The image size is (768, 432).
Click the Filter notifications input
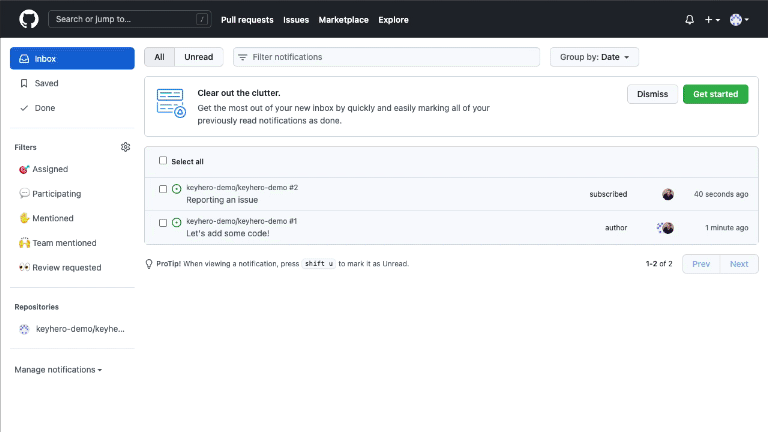click(386, 57)
